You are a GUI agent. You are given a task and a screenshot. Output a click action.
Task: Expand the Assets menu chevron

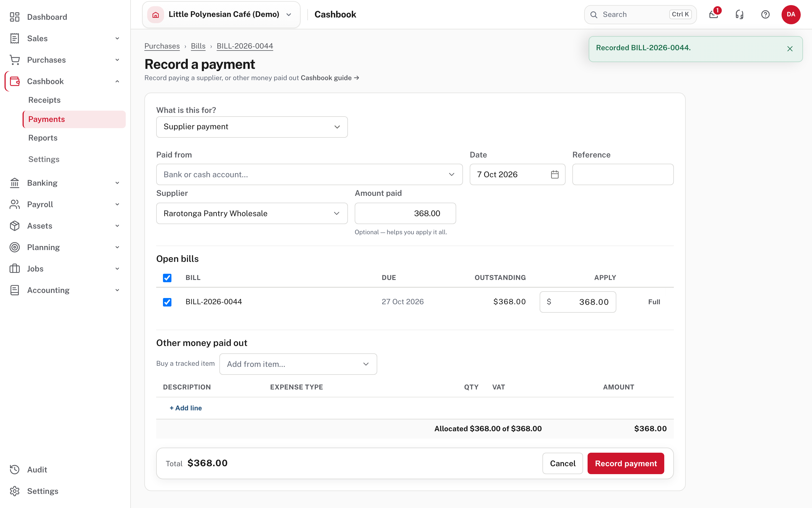[x=117, y=226]
